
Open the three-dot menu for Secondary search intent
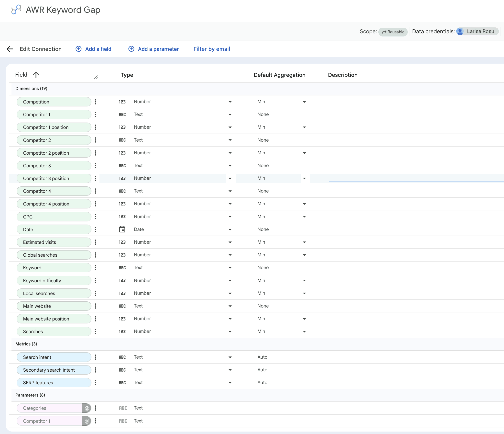click(95, 370)
